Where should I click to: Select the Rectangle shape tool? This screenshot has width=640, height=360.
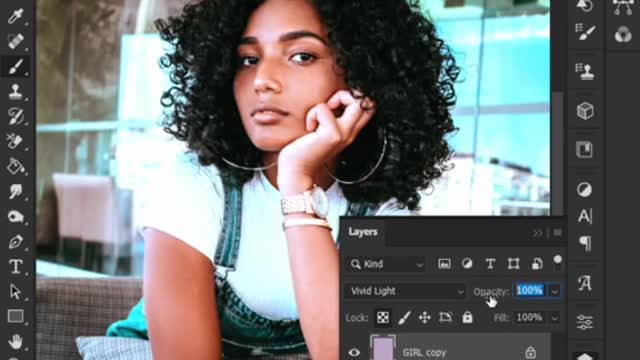click(x=16, y=316)
